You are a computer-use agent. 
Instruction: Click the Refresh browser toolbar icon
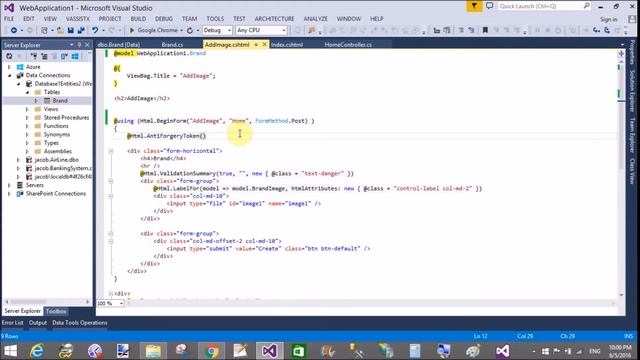pos(190,31)
